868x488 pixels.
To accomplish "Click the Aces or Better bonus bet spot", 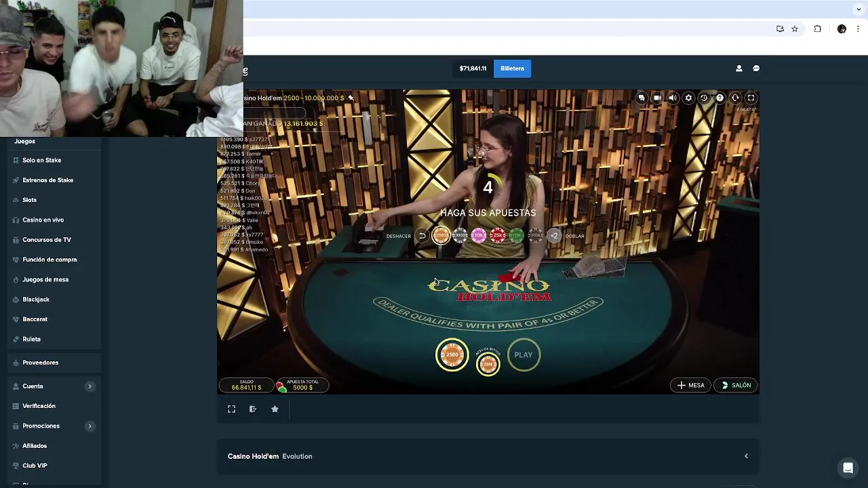I will pos(488,363).
